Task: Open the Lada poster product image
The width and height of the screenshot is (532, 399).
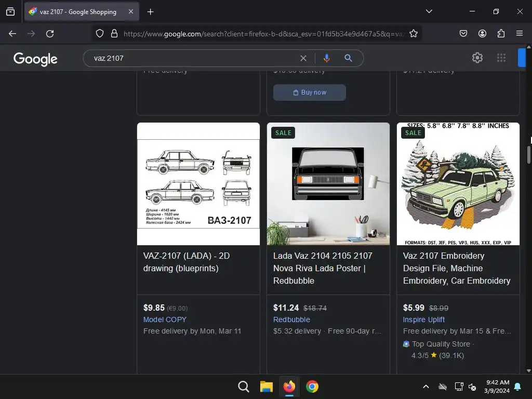Action: tap(328, 184)
